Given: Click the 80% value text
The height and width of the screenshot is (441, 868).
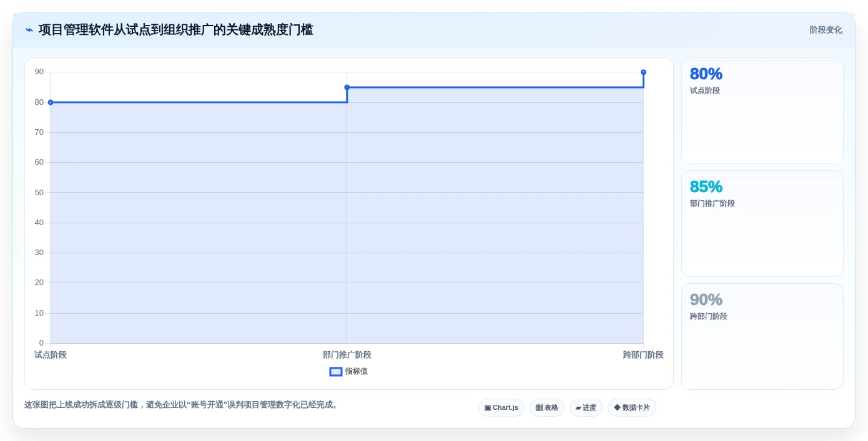Looking at the screenshot, I should [706, 74].
